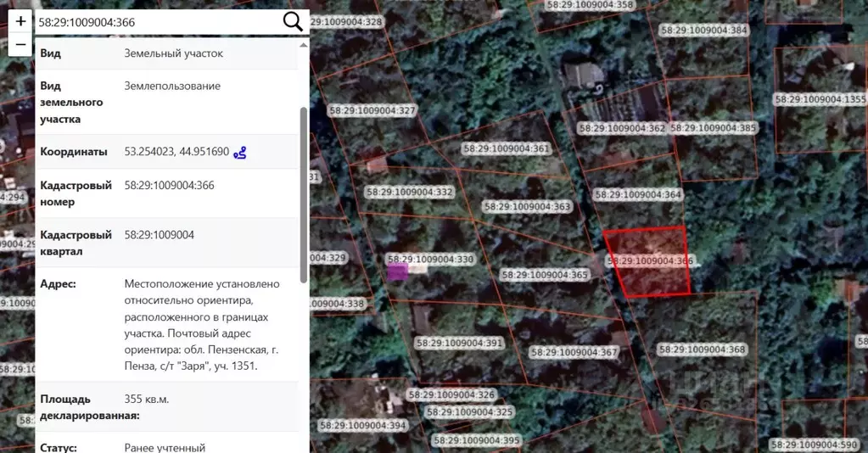Click parcel label 58:29:1009004:367
Image resolution: width=868 pixels, height=453 pixels.
click(574, 352)
